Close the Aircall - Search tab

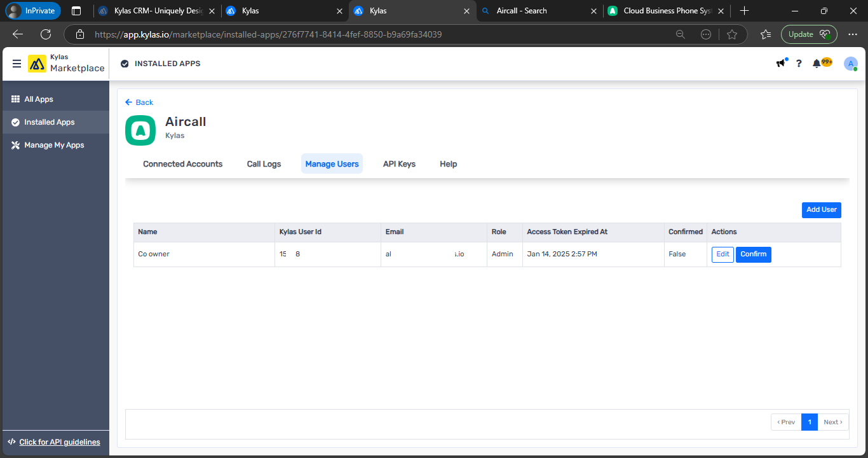[594, 11]
